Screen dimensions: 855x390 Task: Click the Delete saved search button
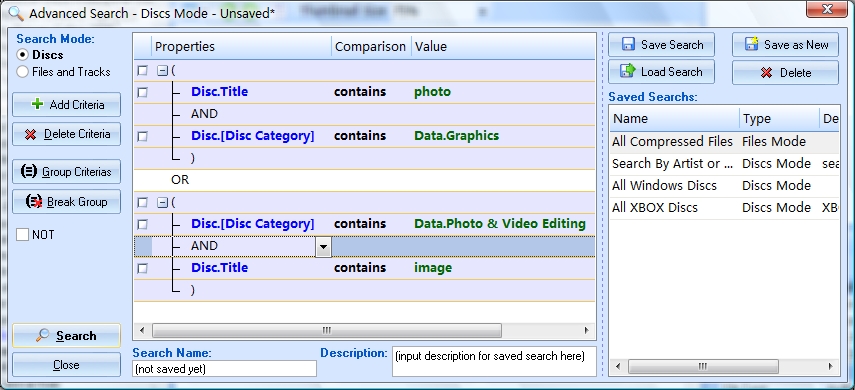785,72
